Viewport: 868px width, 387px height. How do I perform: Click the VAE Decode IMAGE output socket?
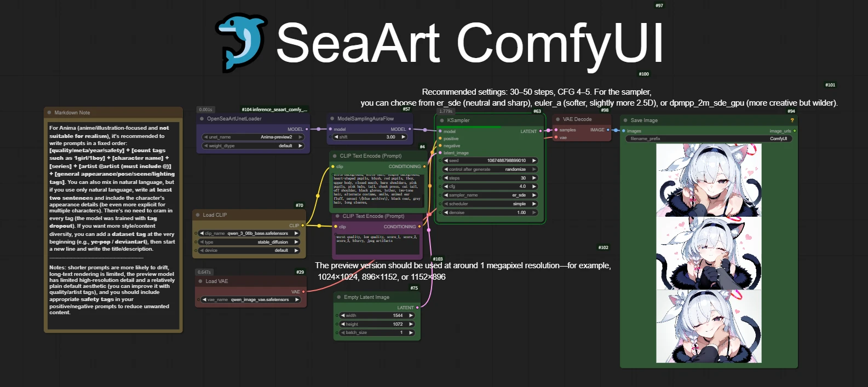tap(608, 130)
